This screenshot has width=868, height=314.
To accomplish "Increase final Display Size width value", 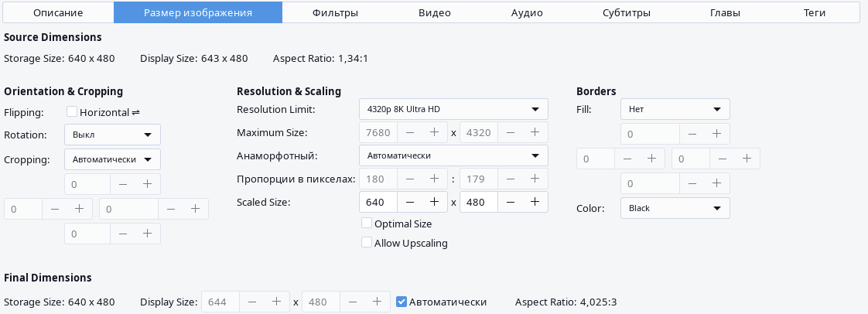I will click(x=277, y=302).
